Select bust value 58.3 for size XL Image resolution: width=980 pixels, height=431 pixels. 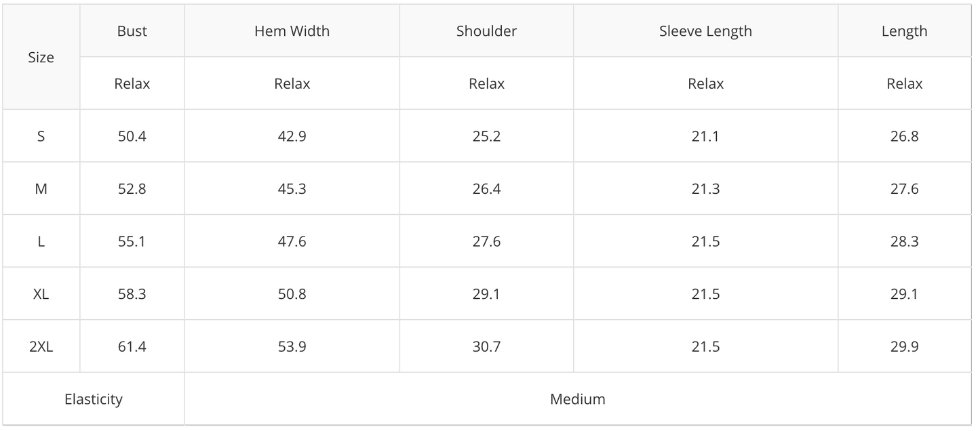click(132, 294)
